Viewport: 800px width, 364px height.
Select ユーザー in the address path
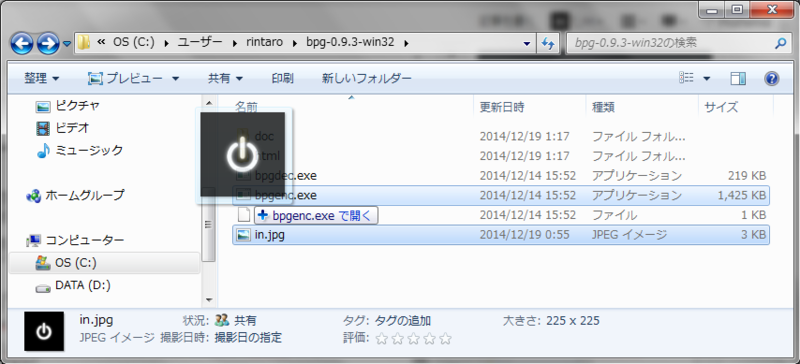199,43
